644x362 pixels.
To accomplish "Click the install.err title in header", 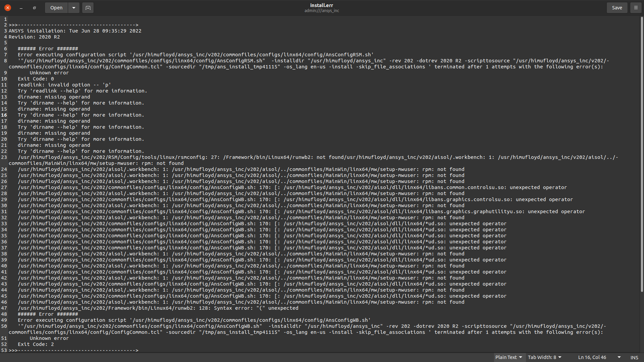I will (321, 5).
